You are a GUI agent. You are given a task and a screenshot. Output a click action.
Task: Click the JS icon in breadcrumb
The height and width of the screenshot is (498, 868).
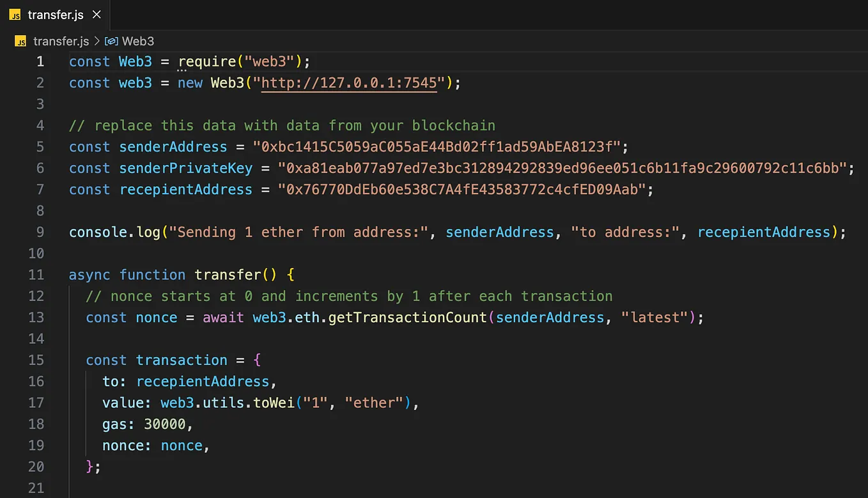(20, 42)
